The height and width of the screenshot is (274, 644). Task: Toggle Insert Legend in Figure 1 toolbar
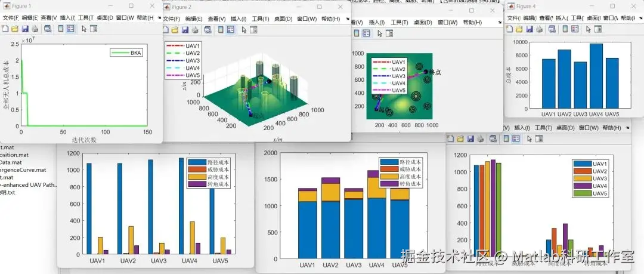pos(70,29)
